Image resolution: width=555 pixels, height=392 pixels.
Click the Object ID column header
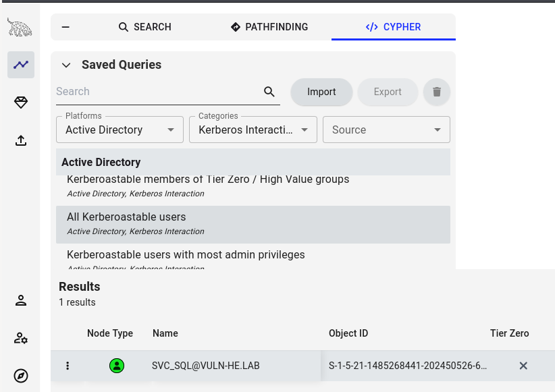348,333
